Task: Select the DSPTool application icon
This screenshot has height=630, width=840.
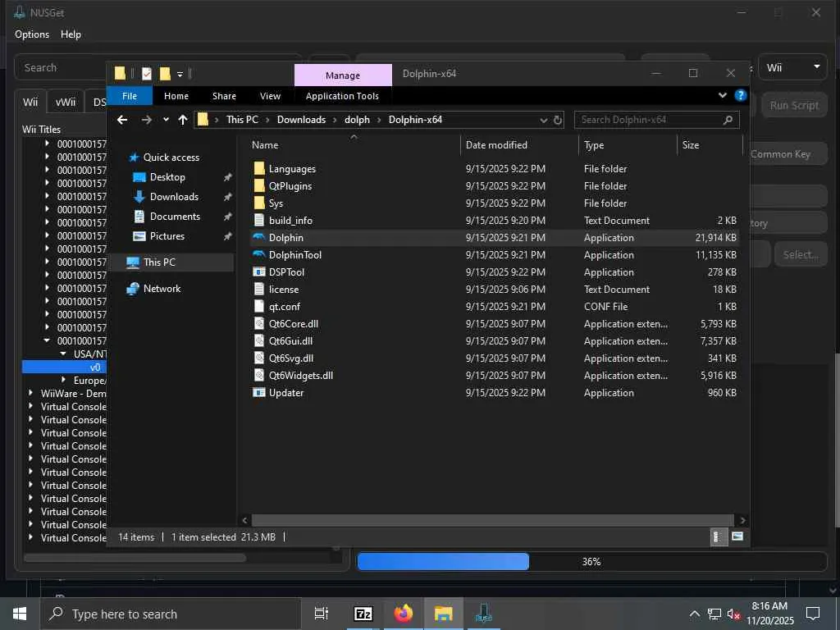Action: coord(258,272)
